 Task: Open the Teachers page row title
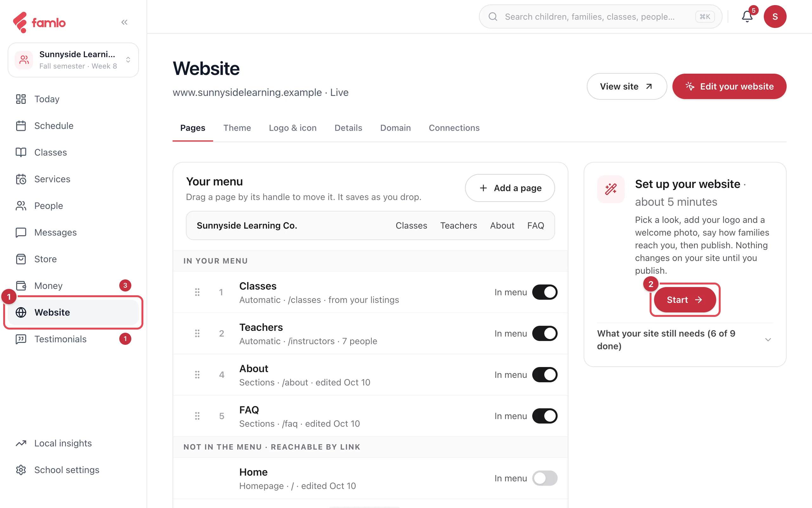(261, 327)
